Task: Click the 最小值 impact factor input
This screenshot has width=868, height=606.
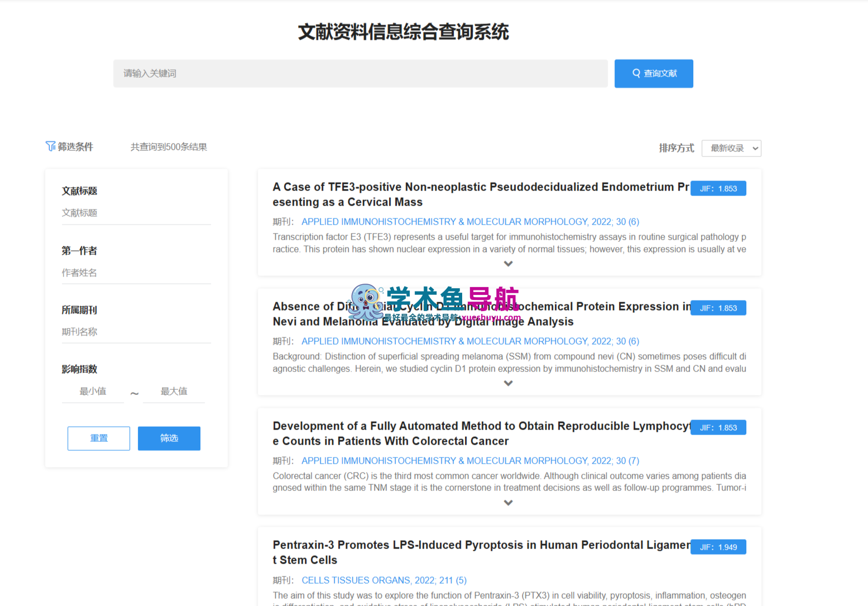Action: 93,392
